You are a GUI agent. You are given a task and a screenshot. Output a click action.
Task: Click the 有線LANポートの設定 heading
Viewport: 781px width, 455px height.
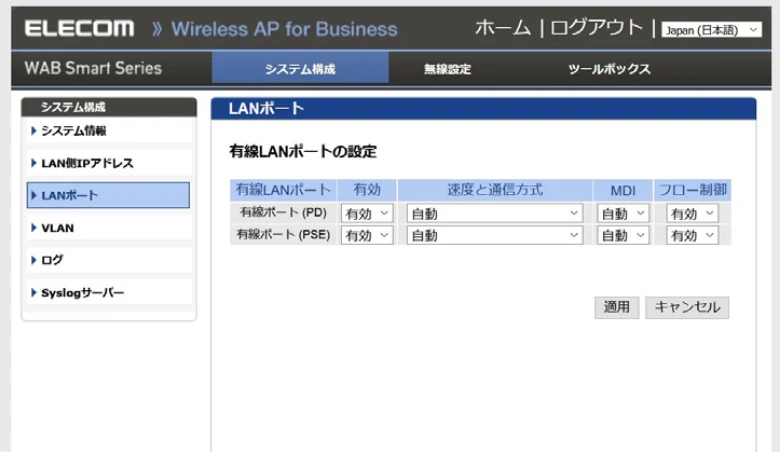(x=303, y=151)
